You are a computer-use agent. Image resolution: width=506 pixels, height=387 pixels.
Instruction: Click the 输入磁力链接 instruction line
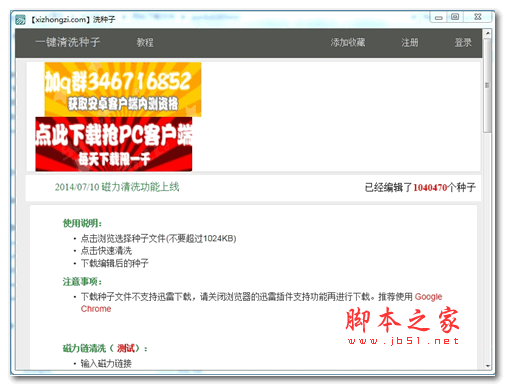(x=106, y=363)
